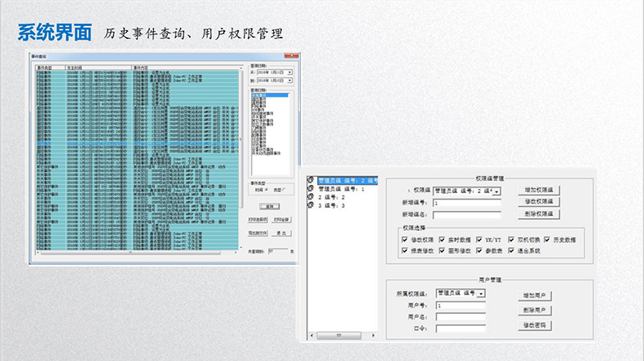Screen dimensions: 644x361
Task: Click the 事件内容 column header
Action: (x=185, y=68)
